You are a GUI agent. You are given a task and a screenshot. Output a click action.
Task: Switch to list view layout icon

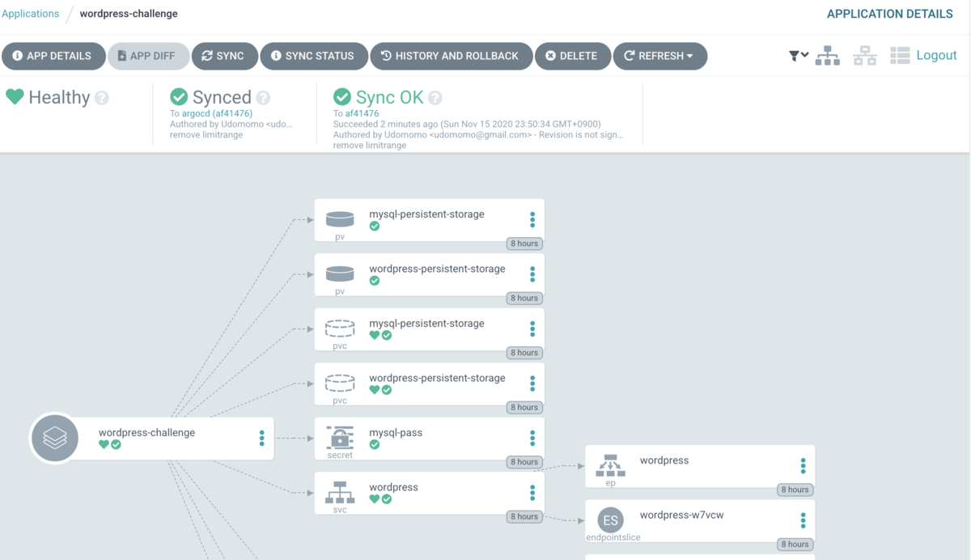900,56
